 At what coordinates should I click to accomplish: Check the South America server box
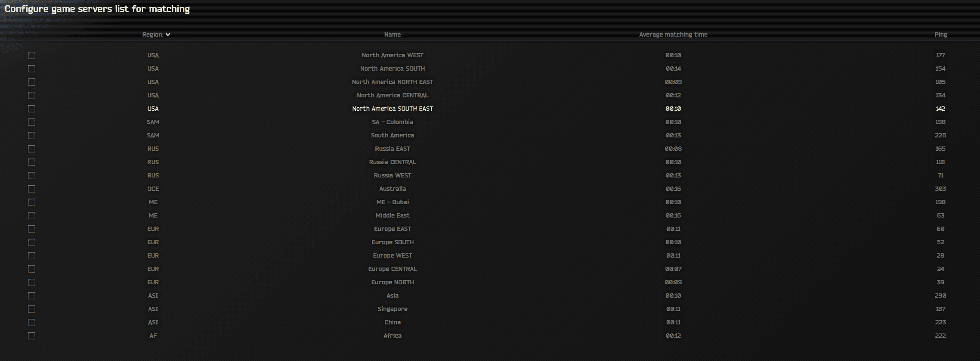(x=31, y=135)
